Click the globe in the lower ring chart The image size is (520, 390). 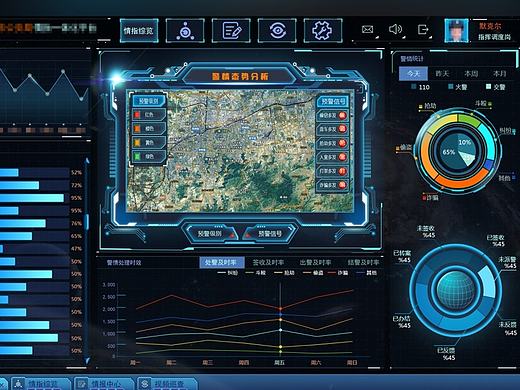(456, 290)
